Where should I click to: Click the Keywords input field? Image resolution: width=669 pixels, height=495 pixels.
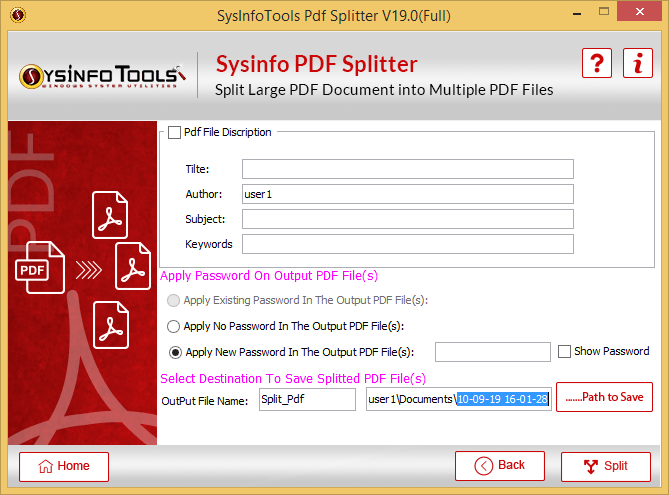407,244
